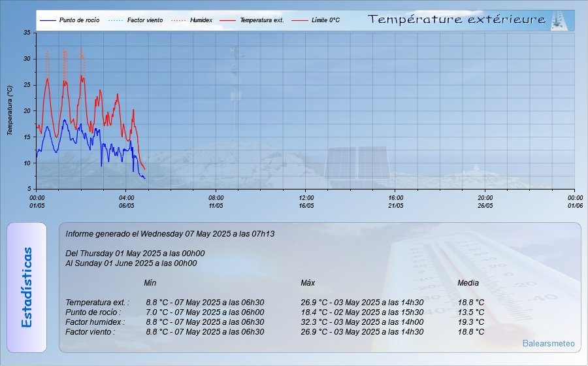Click the 'Al Sunday 01 June 2025' line
The image size is (588, 366).
pyautogui.click(x=131, y=263)
